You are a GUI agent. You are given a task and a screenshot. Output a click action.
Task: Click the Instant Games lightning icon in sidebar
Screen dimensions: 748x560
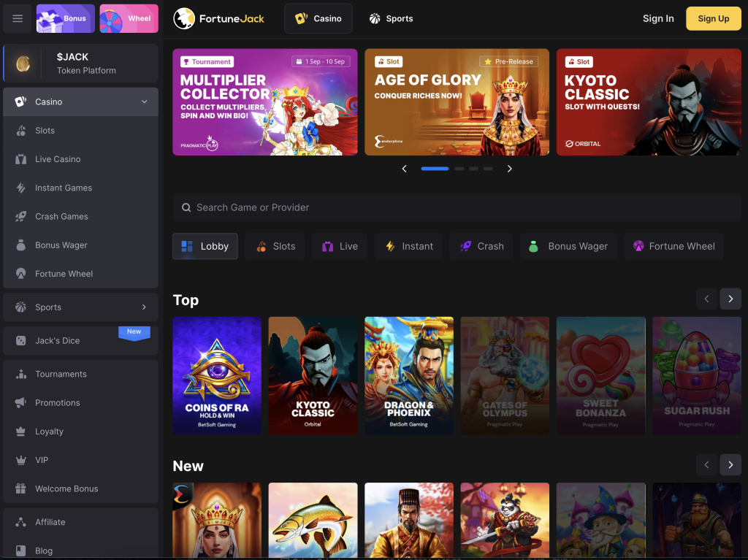click(x=21, y=188)
